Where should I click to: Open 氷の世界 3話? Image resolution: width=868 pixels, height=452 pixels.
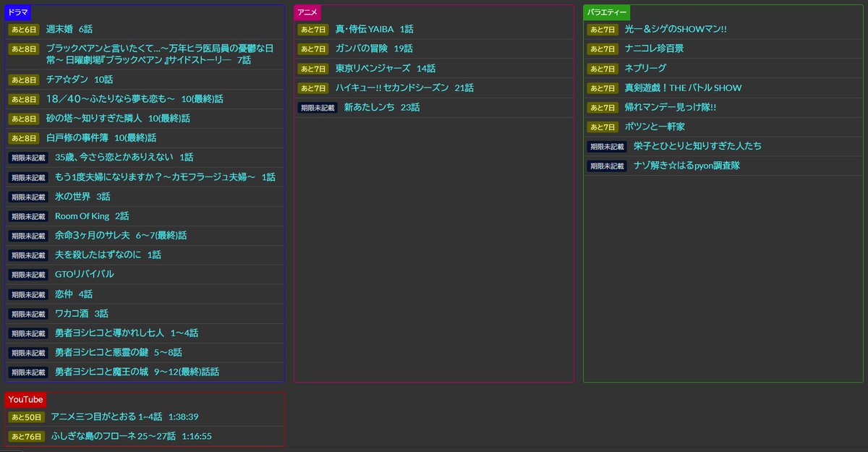click(82, 197)
